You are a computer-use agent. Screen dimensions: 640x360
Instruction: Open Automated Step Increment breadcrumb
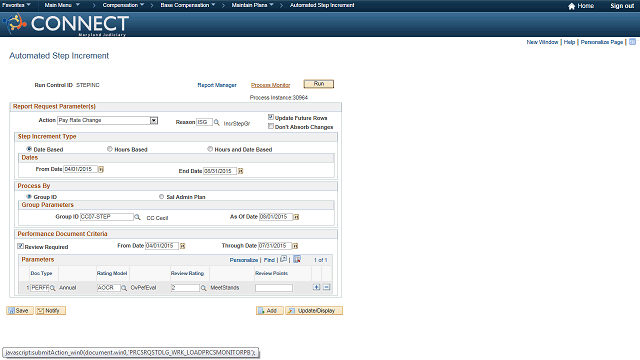pyautogui.click(x=322, y=5)
